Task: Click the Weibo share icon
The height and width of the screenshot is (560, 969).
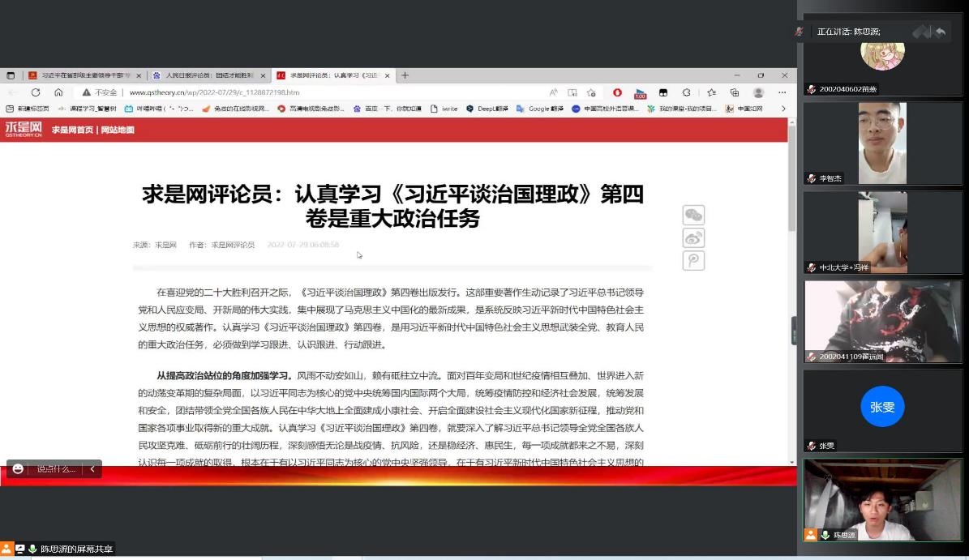Action: tap(693, 237)
